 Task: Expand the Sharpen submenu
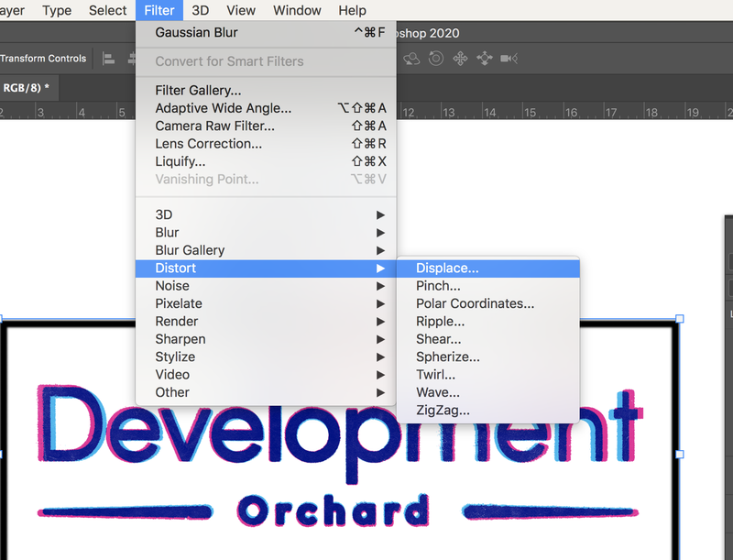(266, 339)
